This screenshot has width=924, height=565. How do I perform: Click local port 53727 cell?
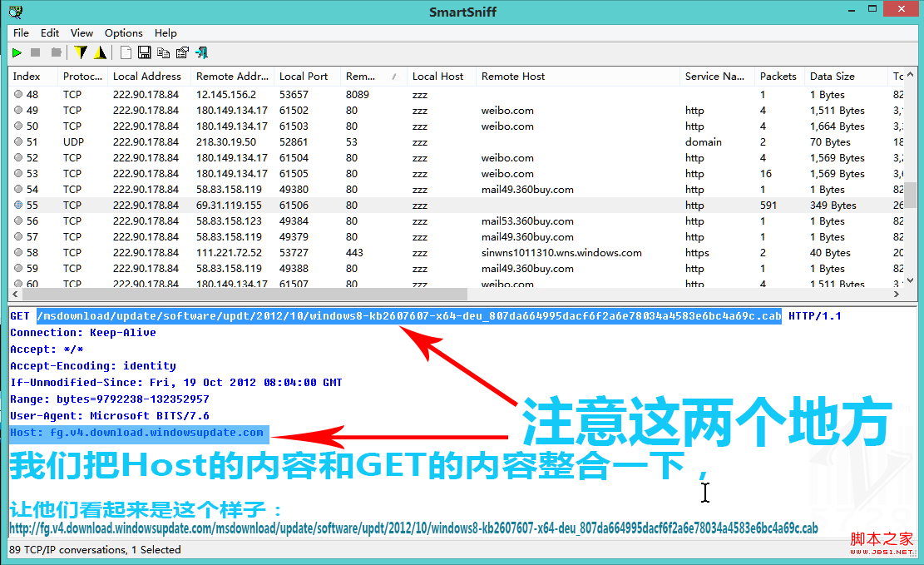[294, 252]
